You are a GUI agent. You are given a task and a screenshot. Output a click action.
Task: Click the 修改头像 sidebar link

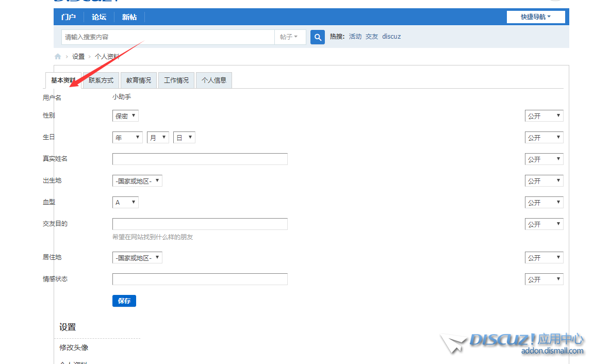[74, 348]
